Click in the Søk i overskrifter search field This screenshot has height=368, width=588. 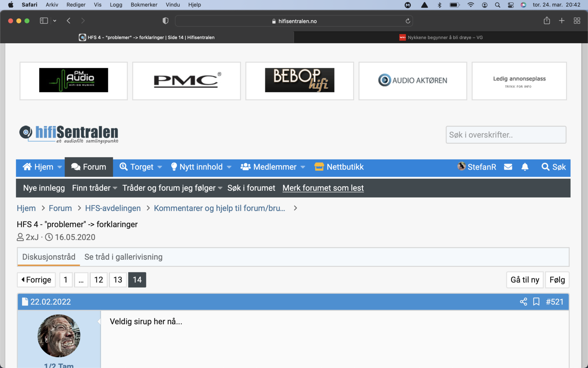(506, 135)
